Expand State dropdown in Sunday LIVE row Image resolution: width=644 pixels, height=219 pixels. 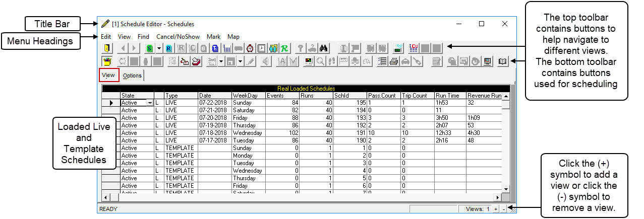coord(150,103)
